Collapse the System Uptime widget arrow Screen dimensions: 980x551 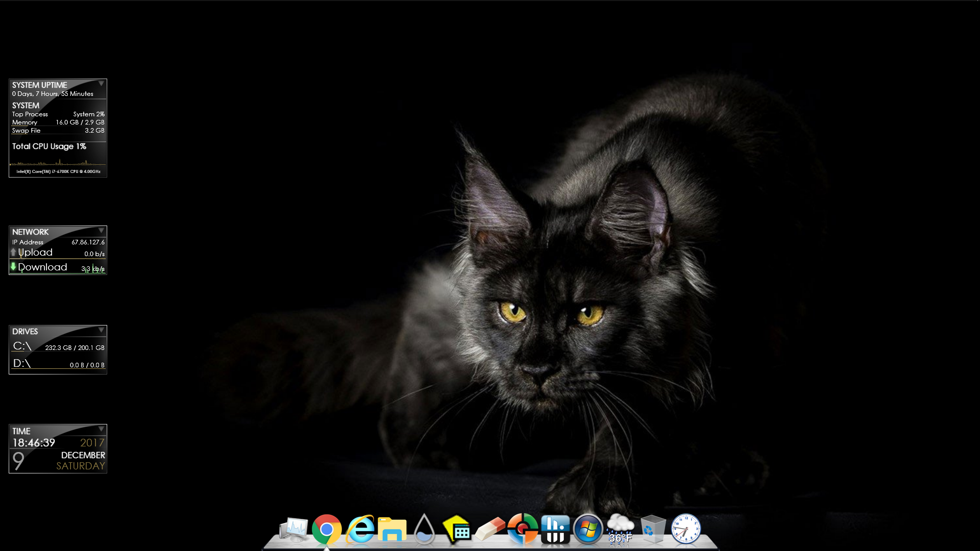point(101,83)
